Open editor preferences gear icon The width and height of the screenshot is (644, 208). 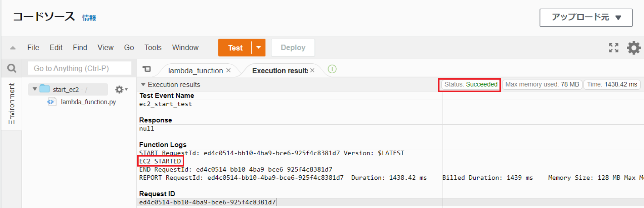tap(634, 48)
